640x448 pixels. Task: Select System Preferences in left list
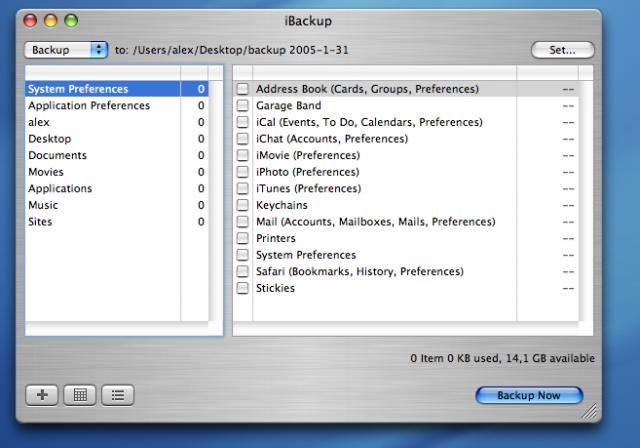(117, 89)
